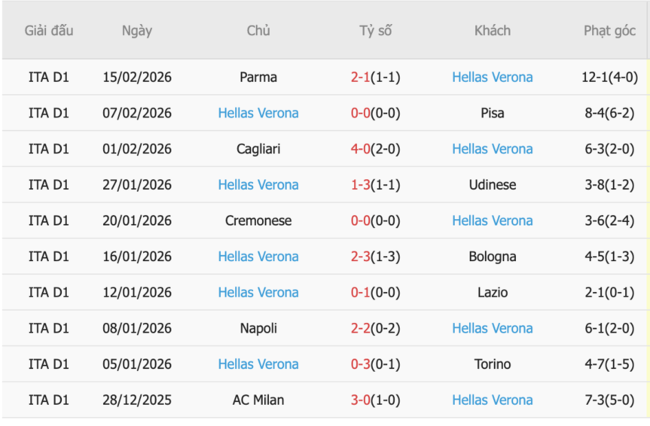Click the 3-0 score of AC Milan match
Viewport: 650px width, 426px height.
pyautogui.click(x=361, y=400)
